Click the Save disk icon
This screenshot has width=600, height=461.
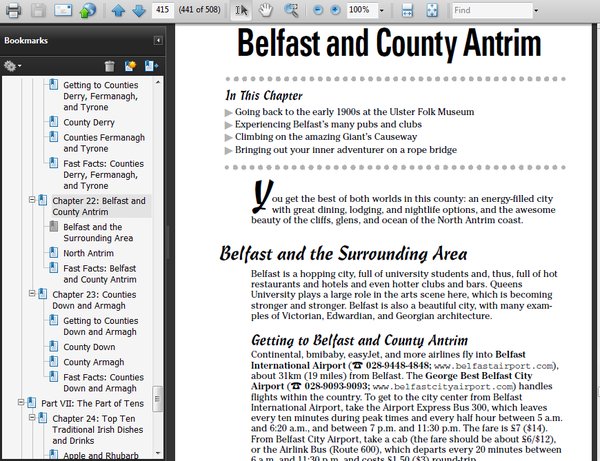pyautogui.click(x=38, y=10)
